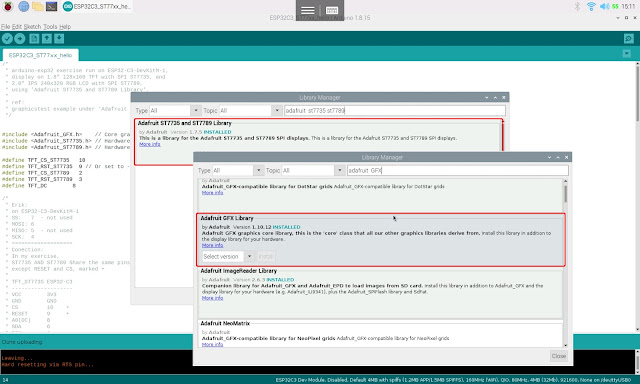The height and width of the screenshot is (384, 640).
Task: Create a new sketch with the New icon
Action: point(34,38)
